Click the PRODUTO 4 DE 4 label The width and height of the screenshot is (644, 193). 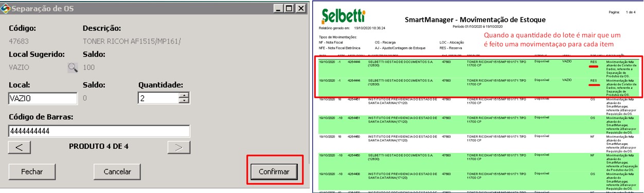coord(99,147)
